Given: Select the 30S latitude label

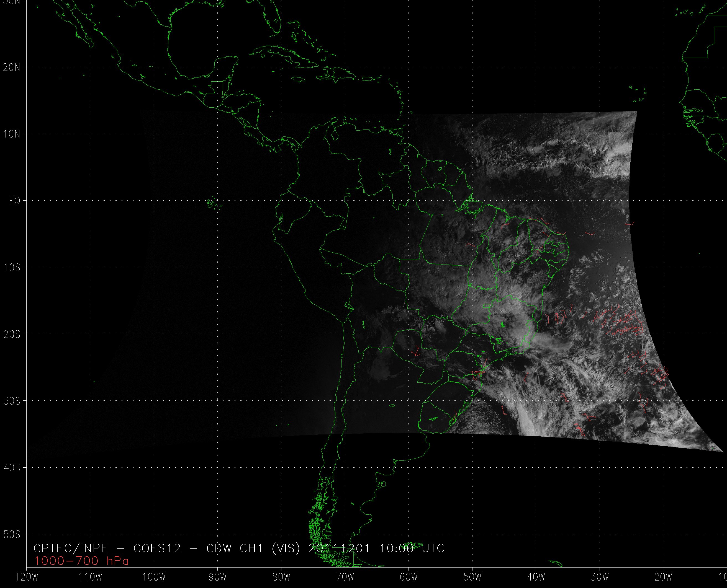Looking at the screenshot, I should [12, 401].
